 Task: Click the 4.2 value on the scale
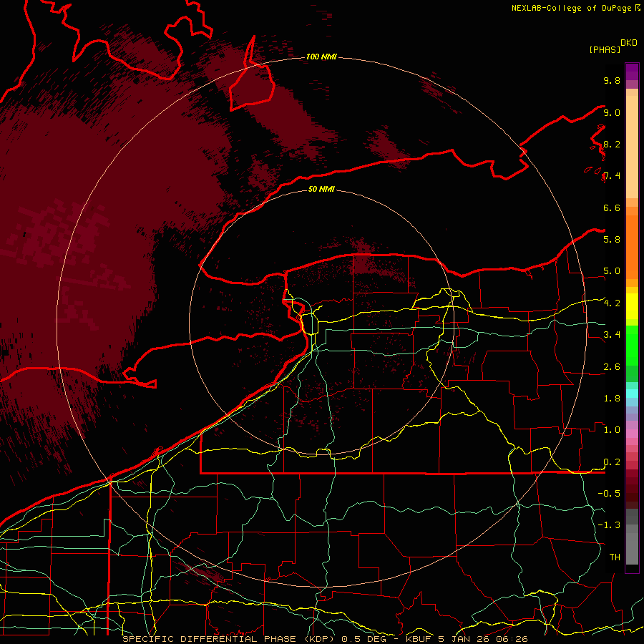point(612,303)
